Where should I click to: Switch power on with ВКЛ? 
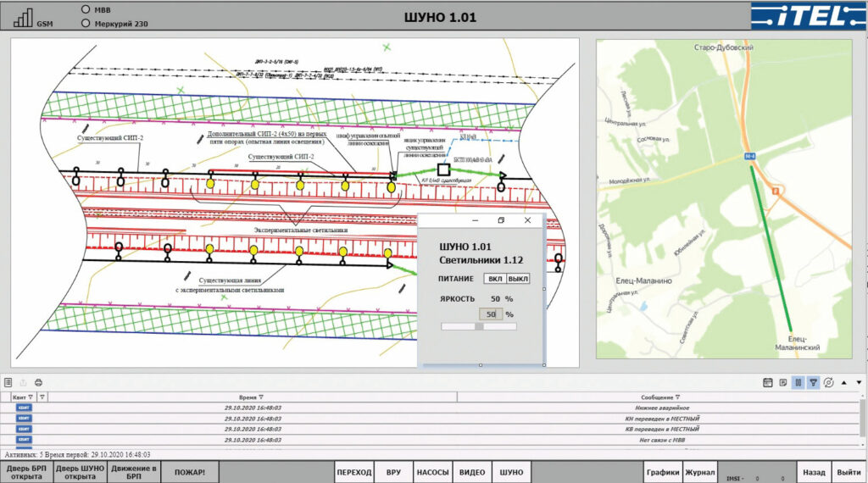[494, 279]
